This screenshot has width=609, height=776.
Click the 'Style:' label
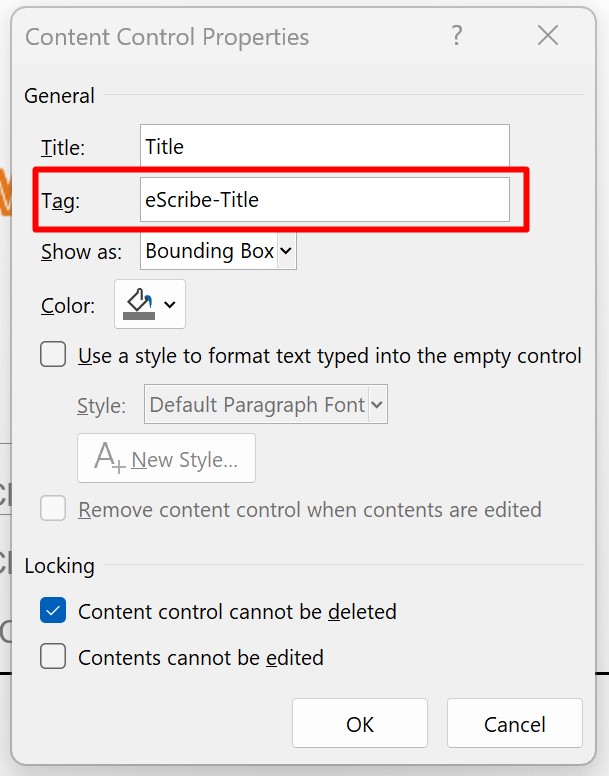(101, 406)
